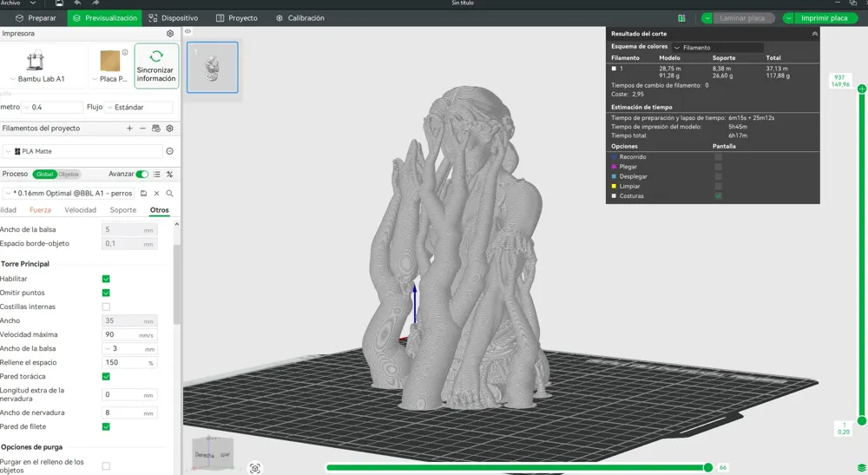Screen dimensions: 868x475
Task: Click the compare presets icon
Action: 170,175
